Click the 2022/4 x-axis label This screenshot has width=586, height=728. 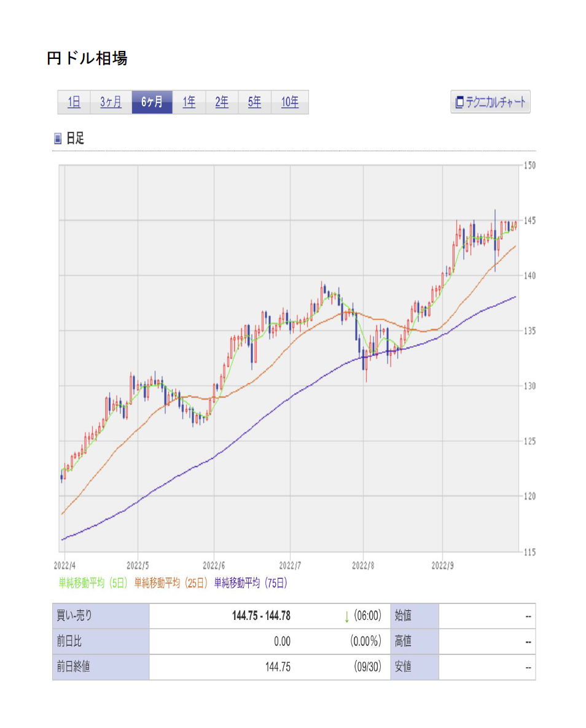(x=64, y=565)
